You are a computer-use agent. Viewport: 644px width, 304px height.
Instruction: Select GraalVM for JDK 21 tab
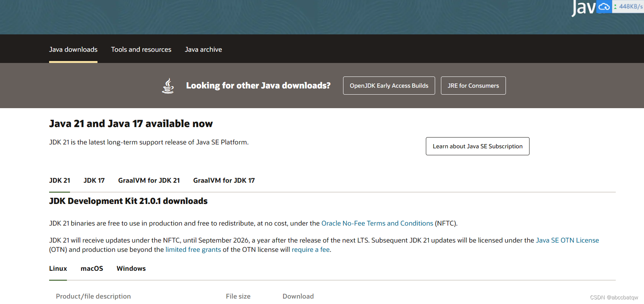pyautogui.click(x=149, y=180)
